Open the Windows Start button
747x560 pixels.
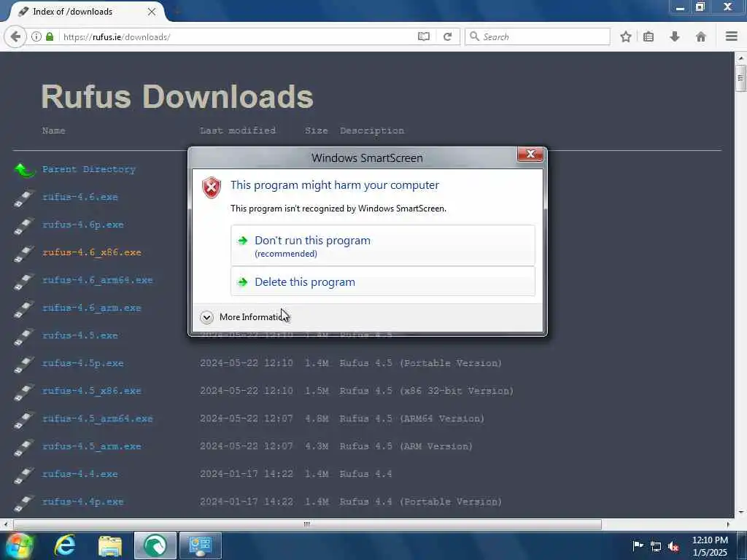19,545
